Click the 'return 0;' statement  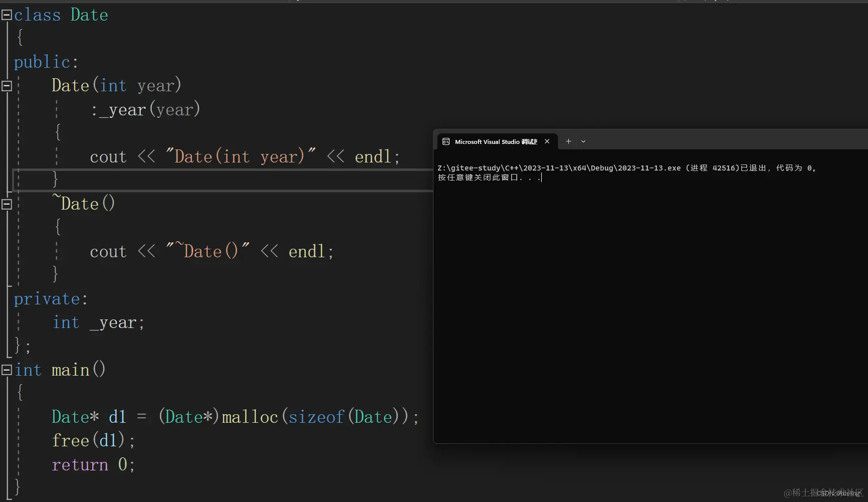click(93, 464)
